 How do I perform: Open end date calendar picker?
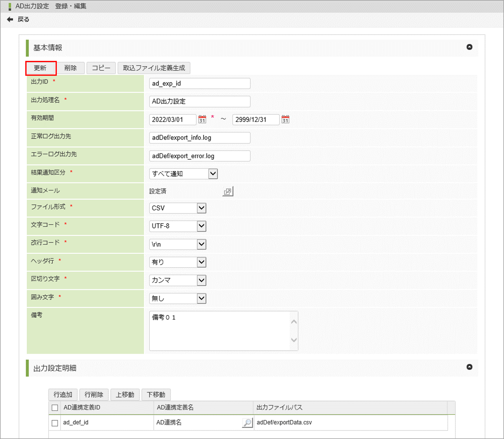(x=285, y=119)
